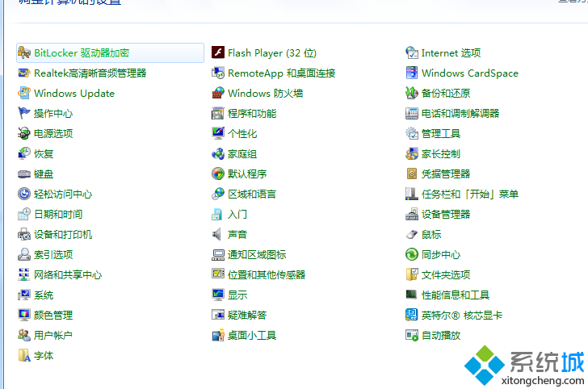This screenshot has width=588, height=389.
Task: Click the 疑难解答 icon
Action: click(218, 316)
